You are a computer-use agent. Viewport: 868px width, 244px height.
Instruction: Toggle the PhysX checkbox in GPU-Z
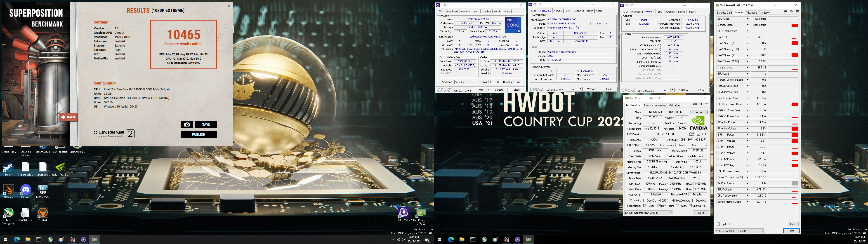tap(677, 206)
